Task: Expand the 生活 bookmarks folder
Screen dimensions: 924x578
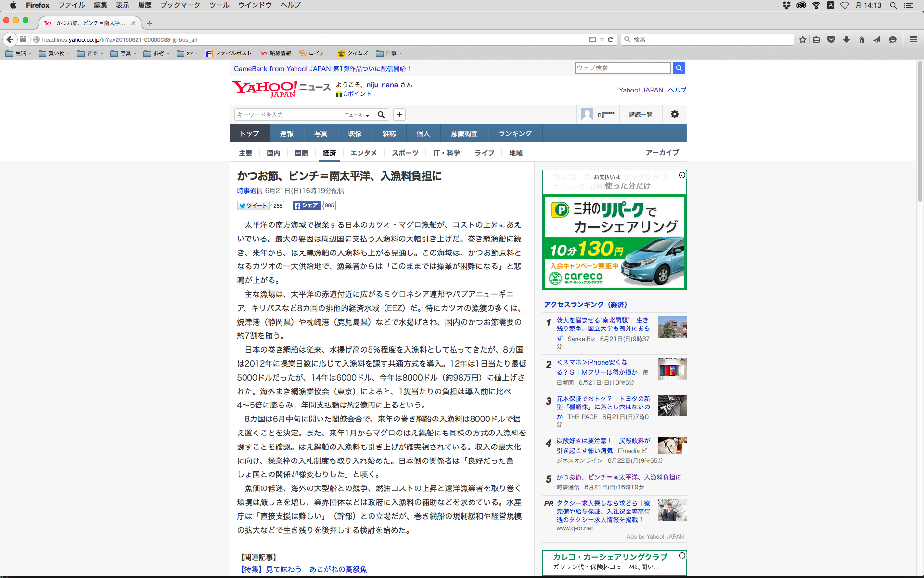Action: pos(19,53)
